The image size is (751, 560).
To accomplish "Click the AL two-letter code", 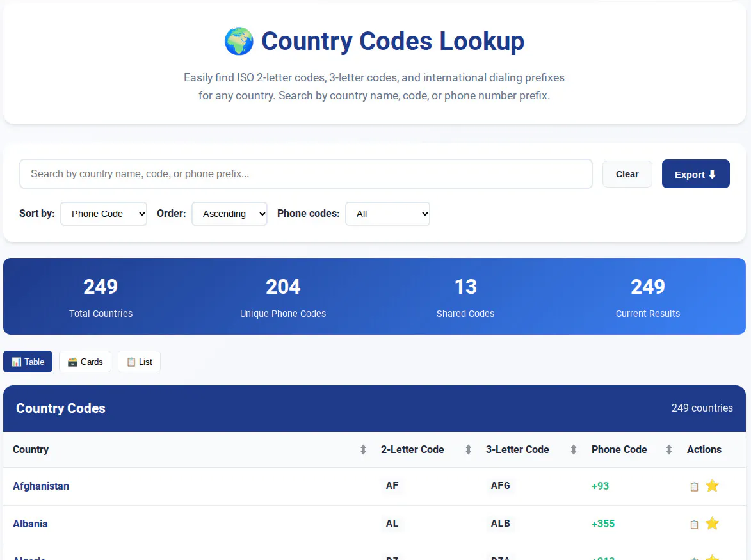I will [x=392, y=524].
